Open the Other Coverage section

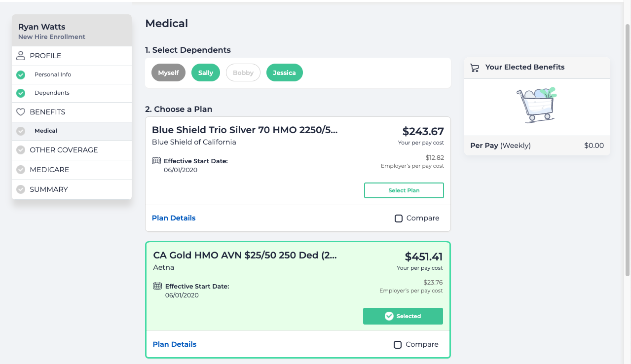pyautogui.click(x=64, y=150)
